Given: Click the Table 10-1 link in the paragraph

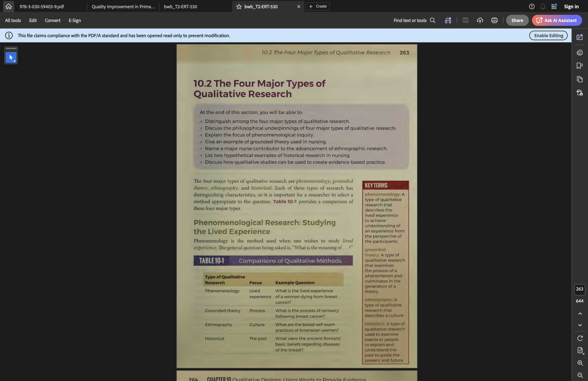Looking at the screenshot, I should 285,202.
